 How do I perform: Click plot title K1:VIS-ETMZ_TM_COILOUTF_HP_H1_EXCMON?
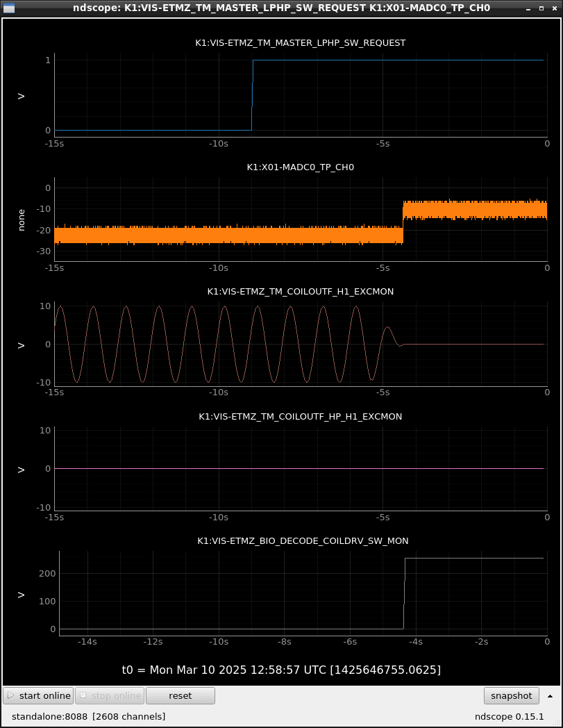click(x=301, y=417)
